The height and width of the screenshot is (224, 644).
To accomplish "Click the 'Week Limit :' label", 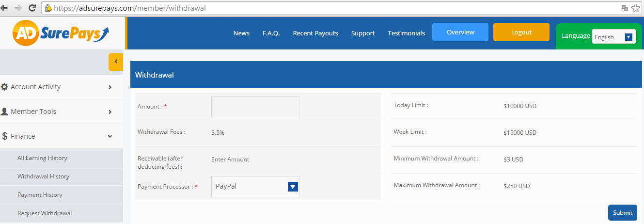I will tap(410, 132).
